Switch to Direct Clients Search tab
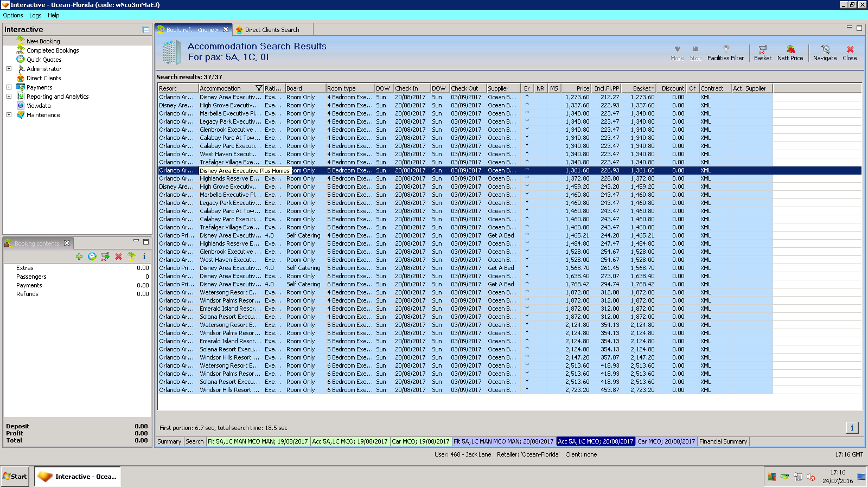This screenshot has width=868, height=488. [271, 30]
